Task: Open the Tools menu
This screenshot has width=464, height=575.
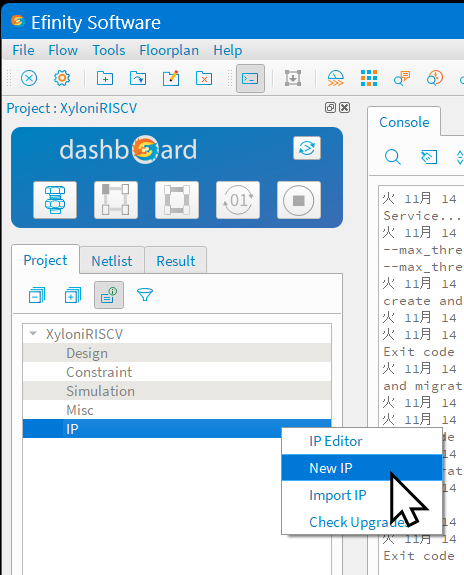Action: click(109, 50)
